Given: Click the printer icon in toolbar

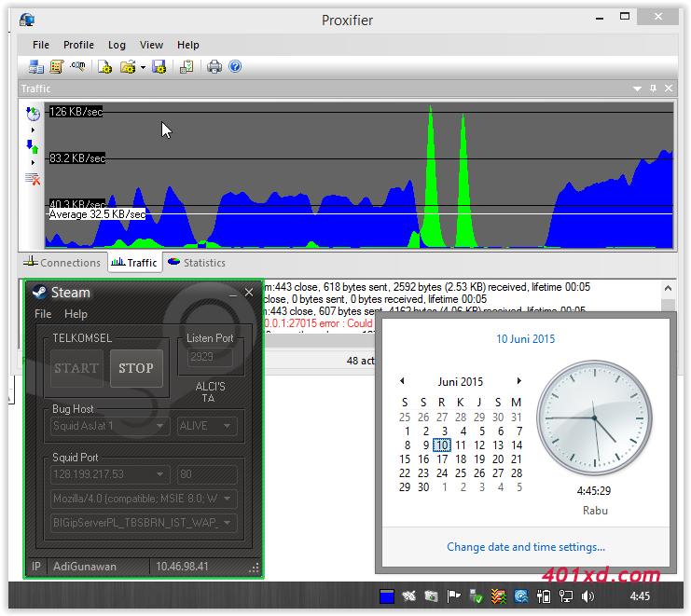Looking at the screenshot, I should pyautogui.click(x=214, y=67).
